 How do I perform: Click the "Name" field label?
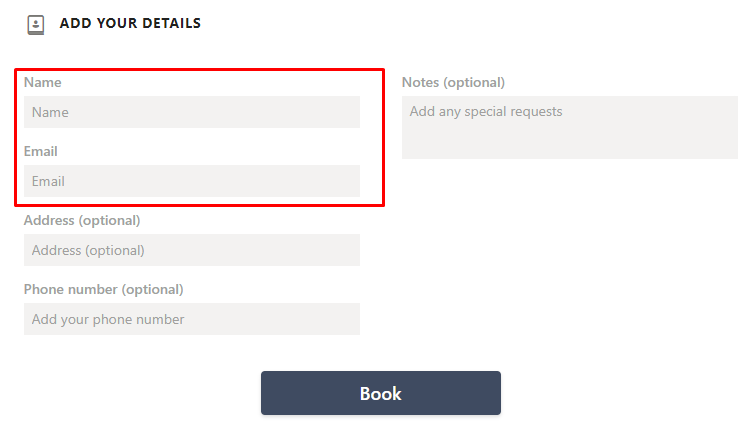coord(43,82)
